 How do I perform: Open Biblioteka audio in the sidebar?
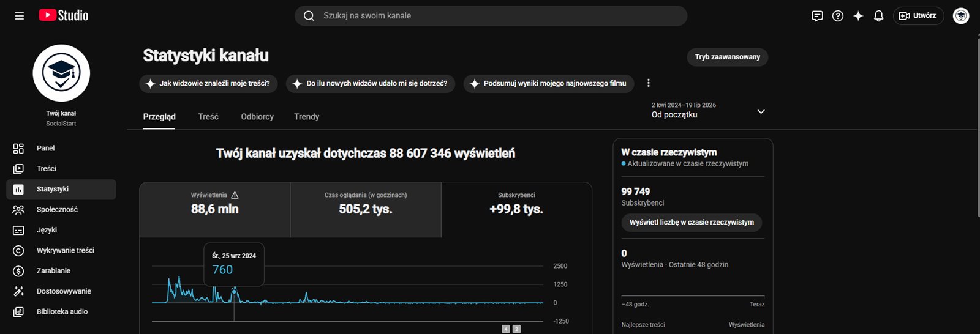click(61, 312)
